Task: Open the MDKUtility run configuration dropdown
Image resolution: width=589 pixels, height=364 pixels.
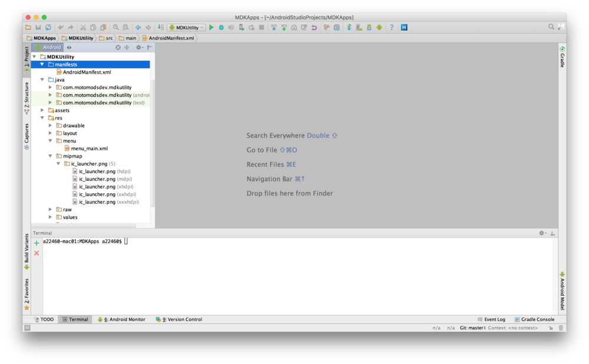Action: pyautogui.click(x=187, y=28)
